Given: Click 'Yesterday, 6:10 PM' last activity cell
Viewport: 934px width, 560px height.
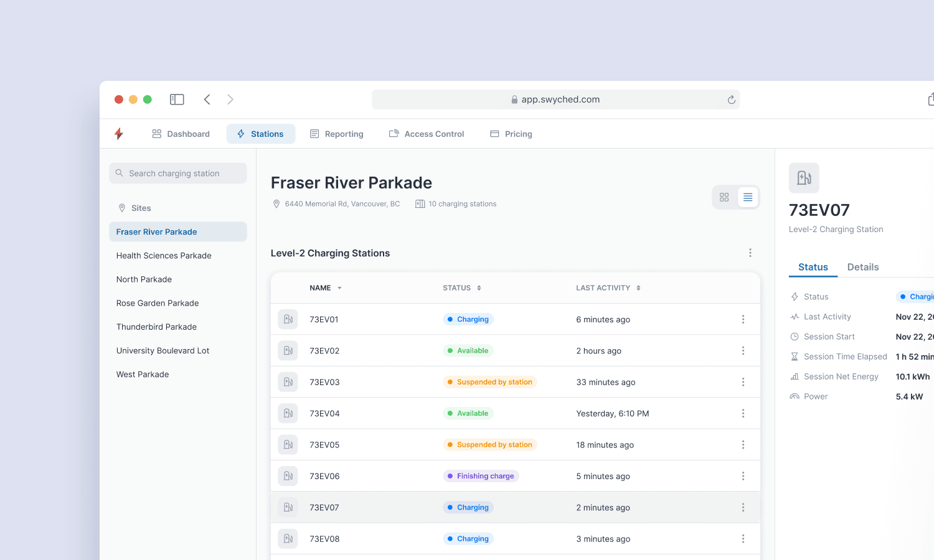Looking at the screenshot, I should point(613,414).
